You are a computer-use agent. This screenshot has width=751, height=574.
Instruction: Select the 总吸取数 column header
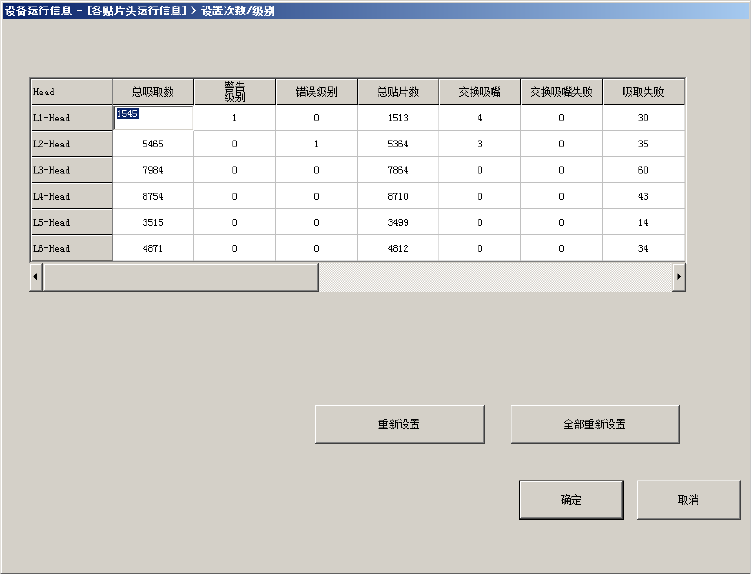click(x=153, y=92)
